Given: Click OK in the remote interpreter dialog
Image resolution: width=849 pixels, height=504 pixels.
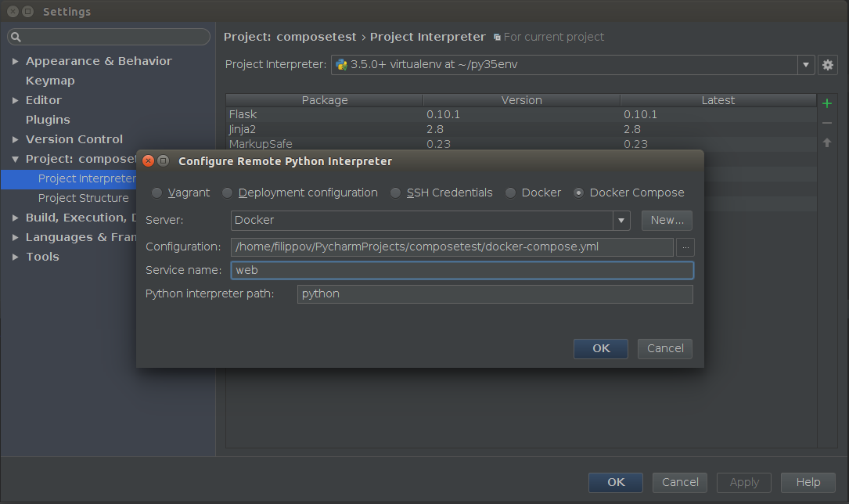Looking at the screenshot, I should click(x=600, y=348).
